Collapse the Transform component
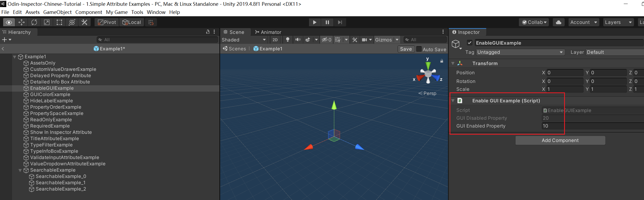Screen dimensions: 644x200 pos(453,64)
